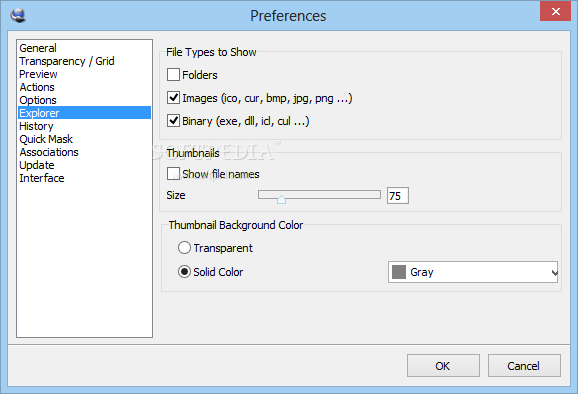Click the application icon in title bar
578x394 pixels.
pos(18,15)
